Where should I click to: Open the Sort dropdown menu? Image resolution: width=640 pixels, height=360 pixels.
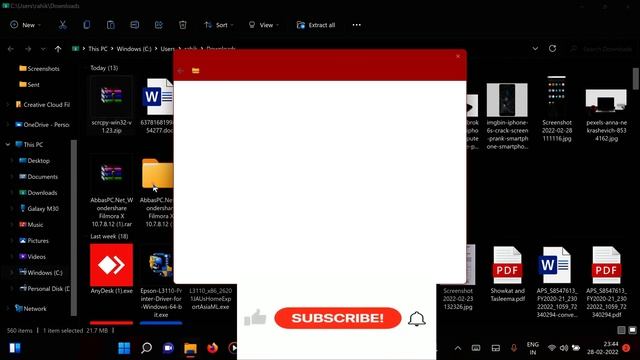pos(219,25)
